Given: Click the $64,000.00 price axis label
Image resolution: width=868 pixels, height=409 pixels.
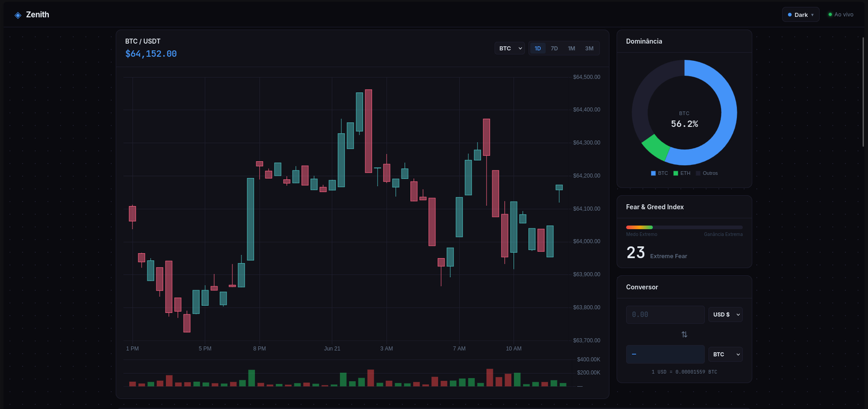Looking at the screenshot, I should (586, 242).
